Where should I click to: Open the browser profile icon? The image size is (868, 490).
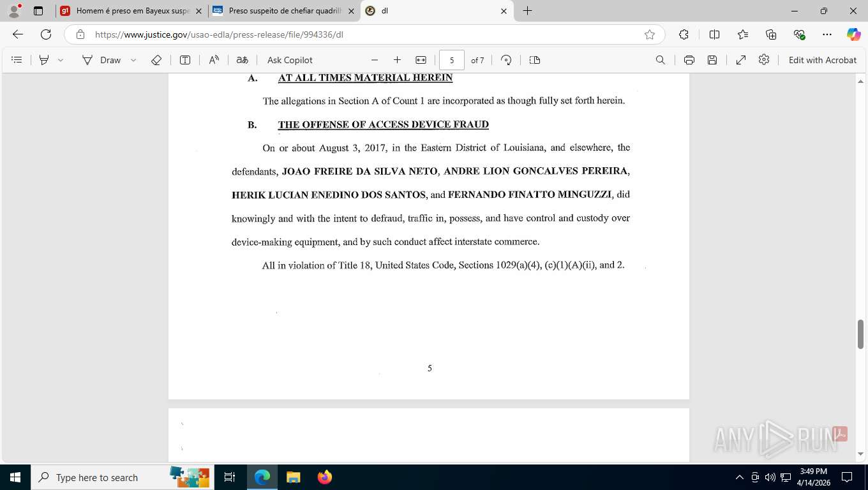(14, 11)
